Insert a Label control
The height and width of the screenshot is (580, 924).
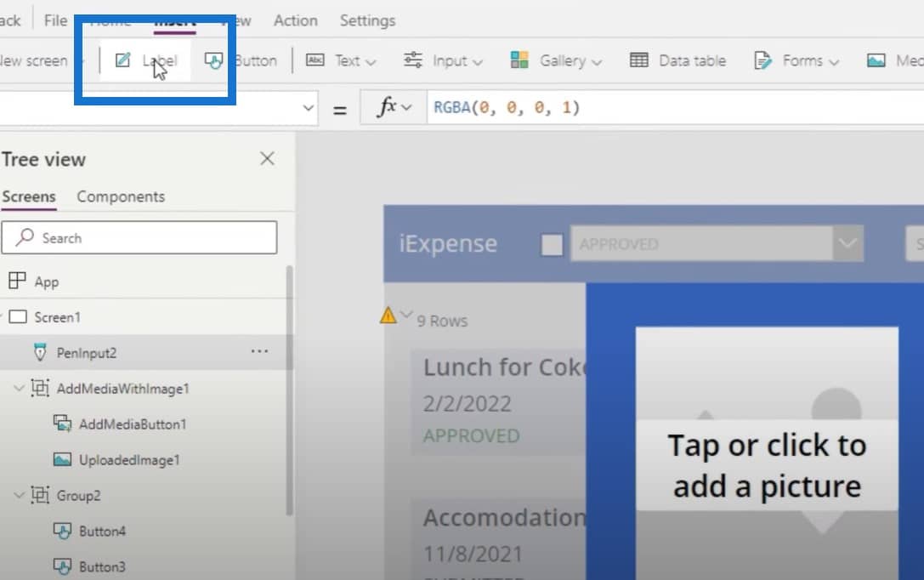coord(146,60)
